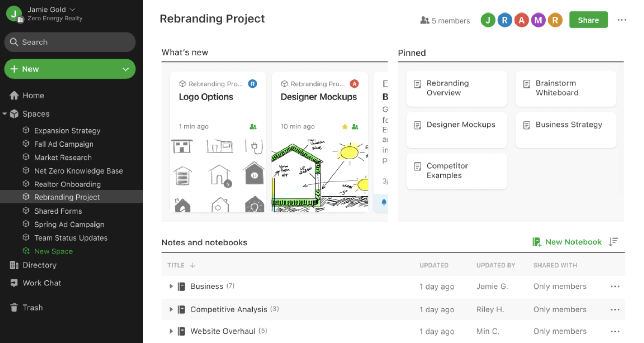Click the 5 members icon
This screenshot has width=644, height=343.
(424, 20)
